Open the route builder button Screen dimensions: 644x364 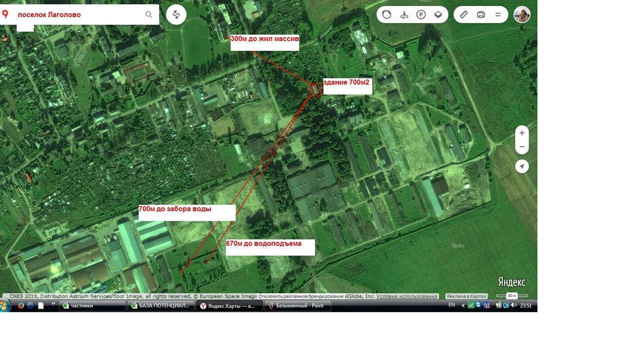[x=176, y=15]
